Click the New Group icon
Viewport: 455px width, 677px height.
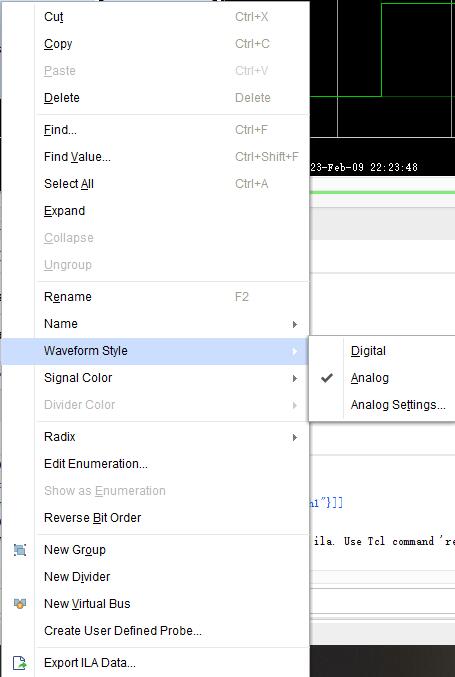(x=20, y=550)
